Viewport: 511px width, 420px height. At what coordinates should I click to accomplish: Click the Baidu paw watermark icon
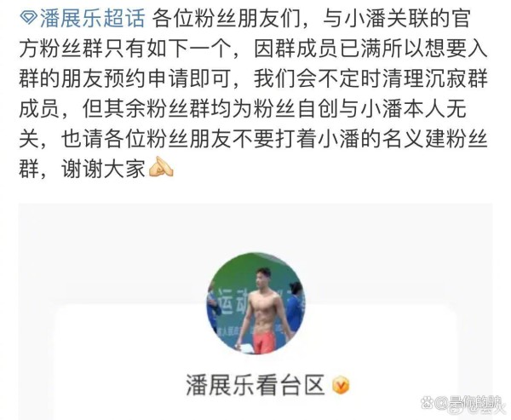[x=427, y=404]
